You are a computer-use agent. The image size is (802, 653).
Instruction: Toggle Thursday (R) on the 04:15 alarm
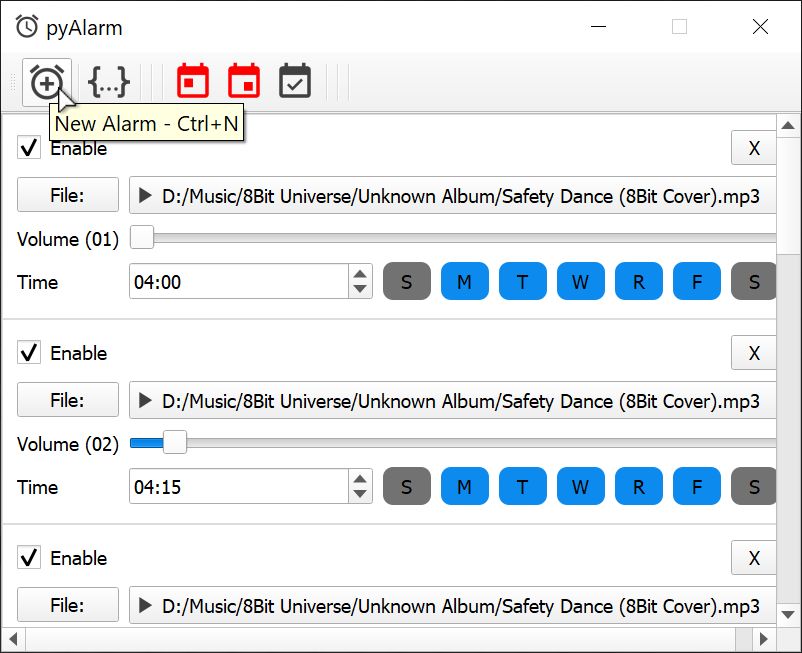point(639,486)
